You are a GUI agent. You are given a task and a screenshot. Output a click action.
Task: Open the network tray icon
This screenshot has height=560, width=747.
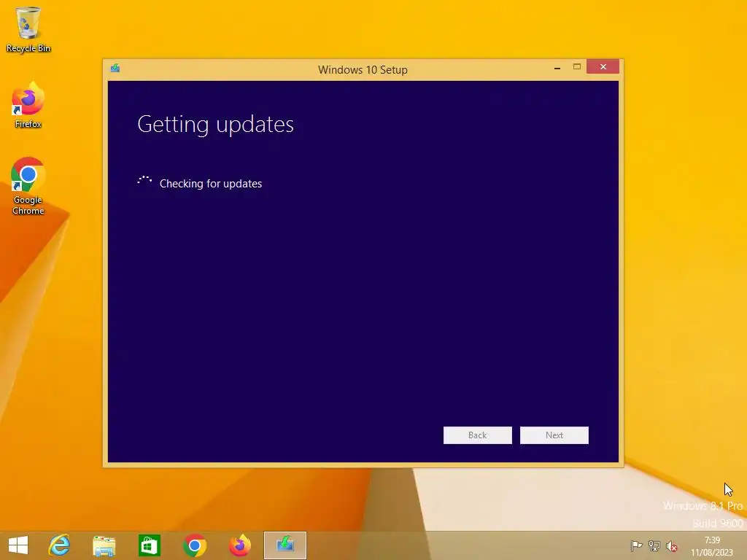pos(654,546)
